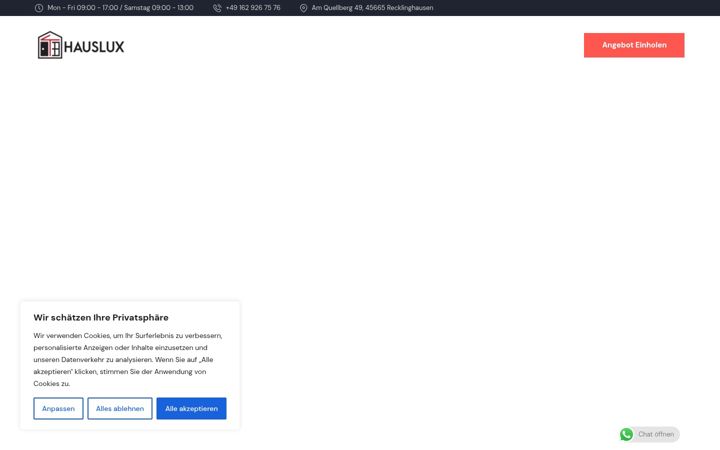Reject cookies with Alles ablehnen
Viewport: 720px width, 450px height.
click(x=120, y=408)
